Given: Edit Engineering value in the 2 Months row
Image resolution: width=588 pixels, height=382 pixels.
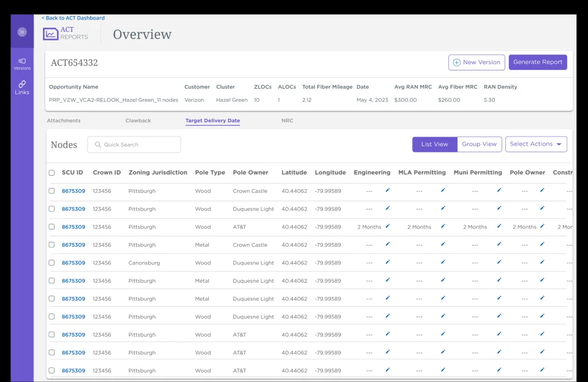Looking at the screenshot, I should (x=388, y=226).
